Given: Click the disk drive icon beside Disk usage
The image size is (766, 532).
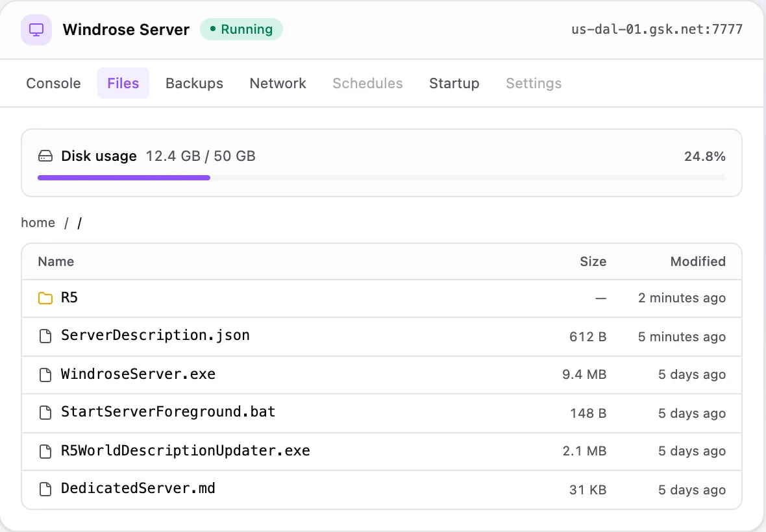Looking at the screenshot, I should pyautogui.click(x=45, y=156).
